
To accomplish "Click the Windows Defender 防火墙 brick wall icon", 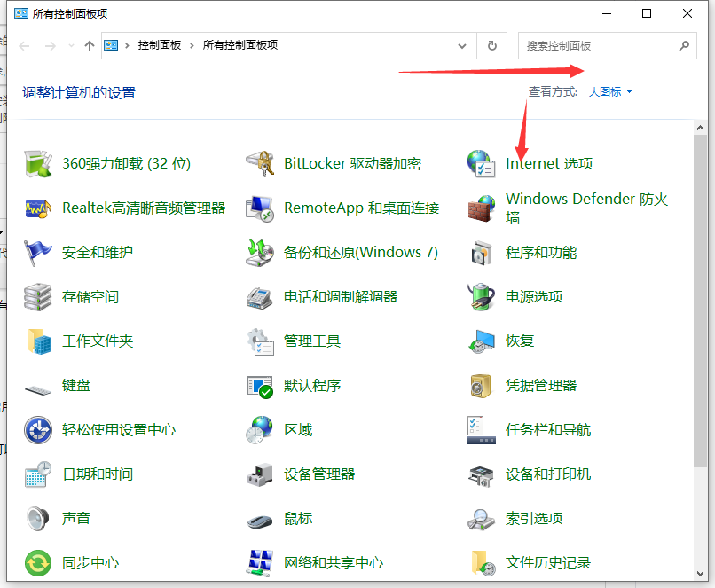I will click(481, 208).
